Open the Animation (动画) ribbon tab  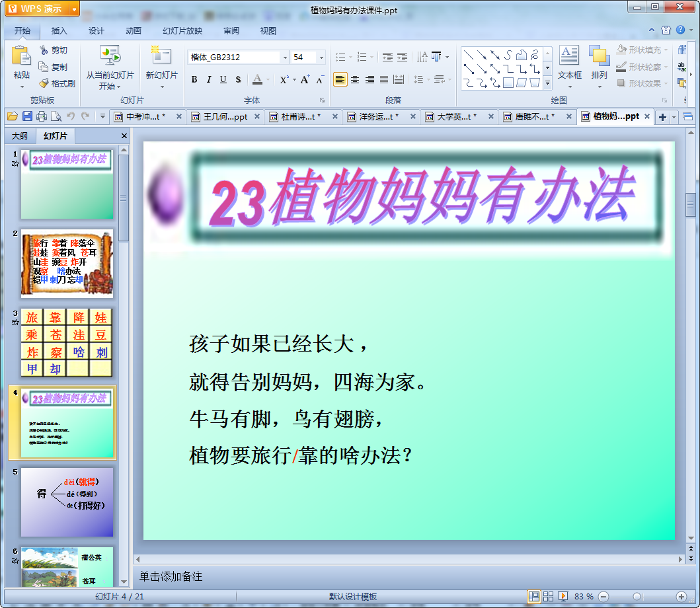pos(133,31)
